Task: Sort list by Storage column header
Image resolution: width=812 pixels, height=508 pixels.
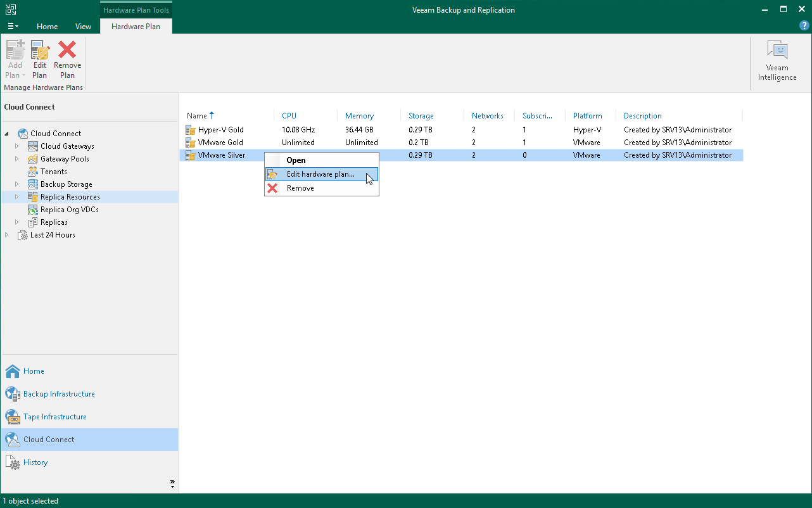Action: (x=421, y=116)
